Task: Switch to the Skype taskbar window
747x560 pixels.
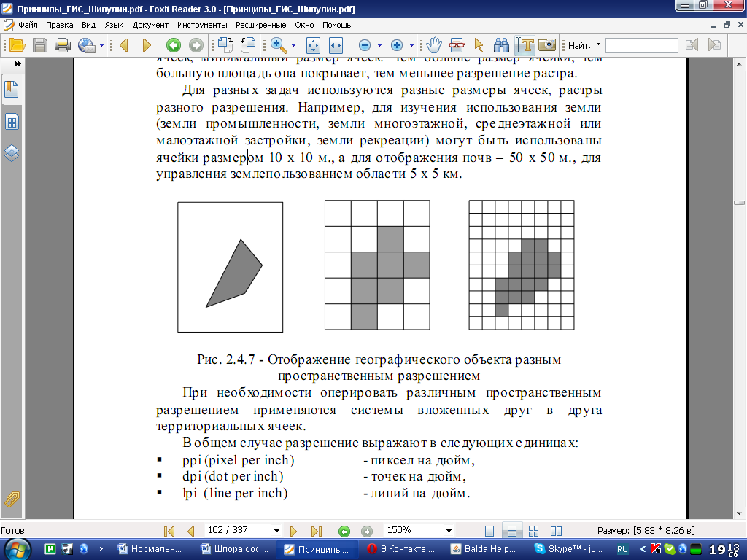Action: pos(569,549)
